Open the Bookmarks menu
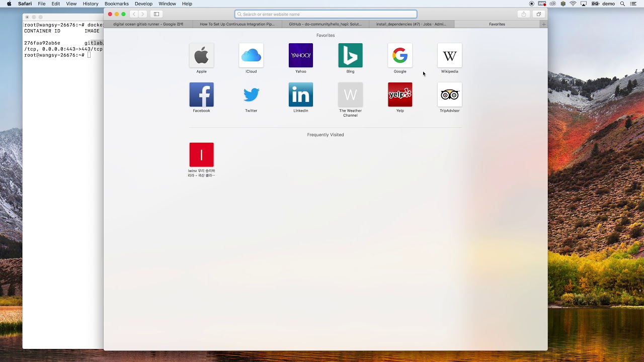The height and width of the screenshot is (362, 644). pos(117,4)
